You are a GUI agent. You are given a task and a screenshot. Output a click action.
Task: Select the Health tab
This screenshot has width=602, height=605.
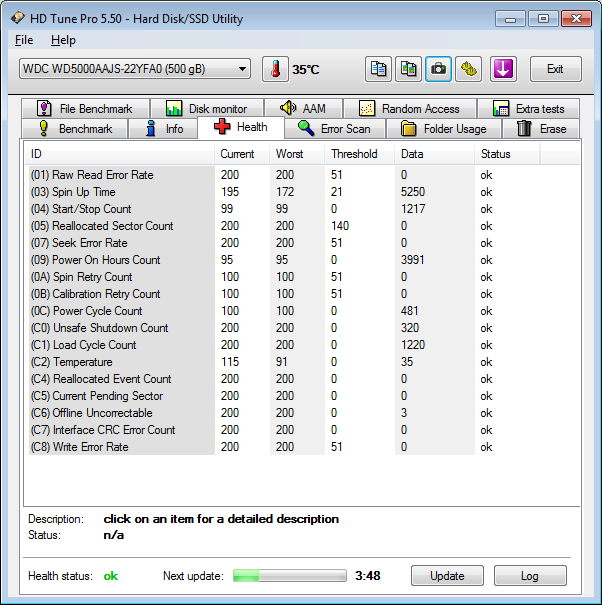coord(241,127)
